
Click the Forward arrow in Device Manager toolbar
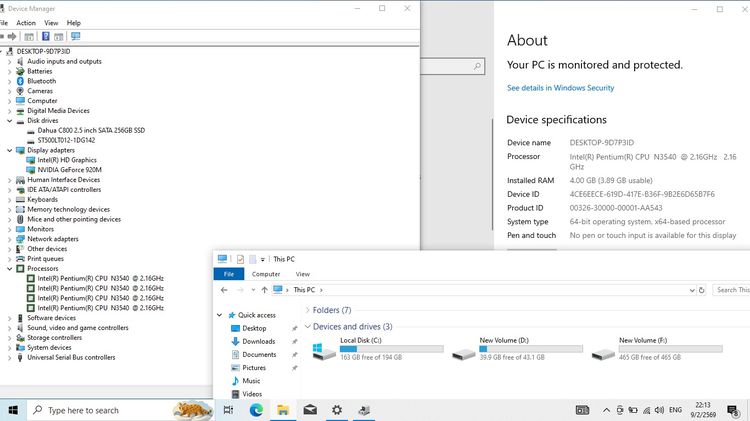(12, 36)
